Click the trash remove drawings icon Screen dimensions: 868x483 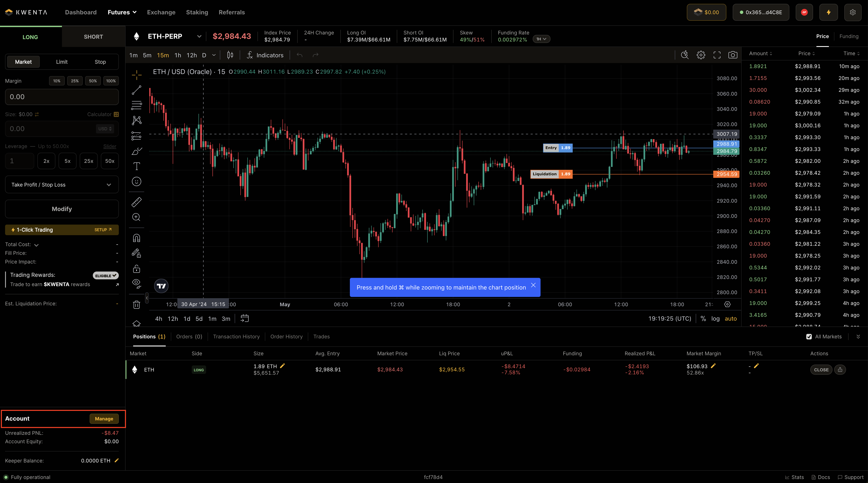(137, 305)
